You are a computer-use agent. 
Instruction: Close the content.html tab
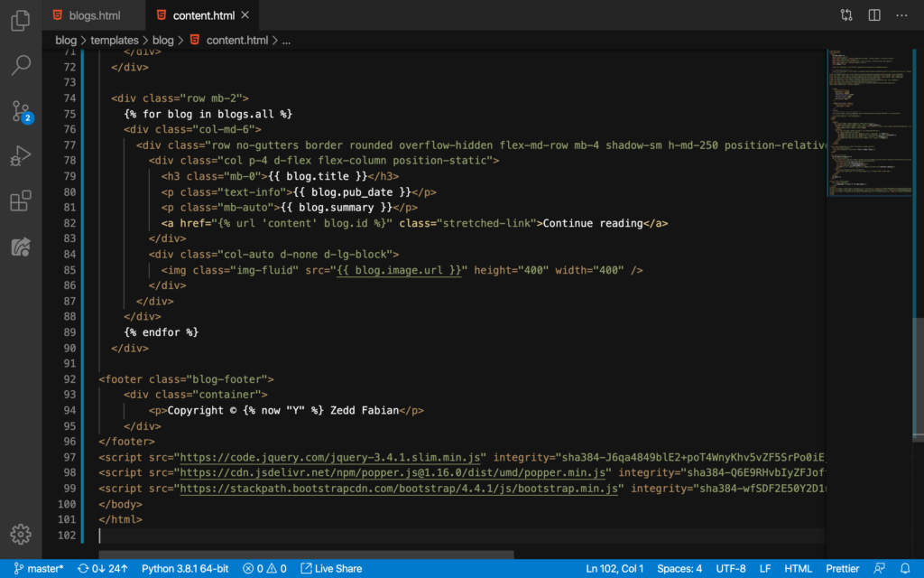[245, 15]
